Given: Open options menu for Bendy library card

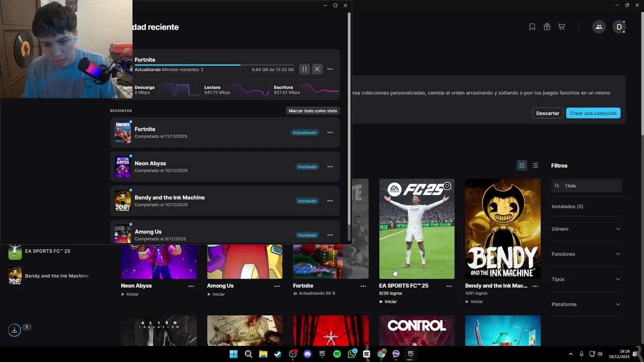Looking at the screenshot, I should (x=535, y=286).
